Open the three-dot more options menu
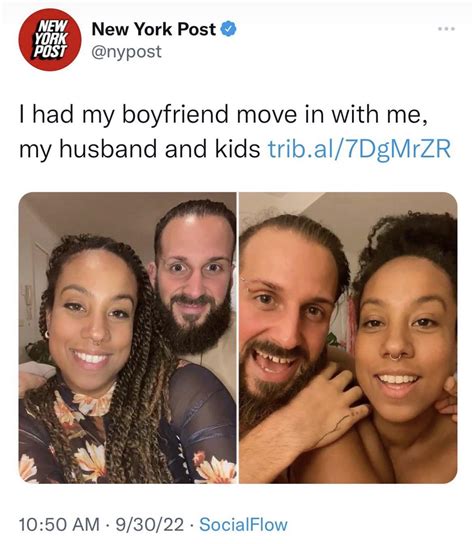 coord(446,29)
